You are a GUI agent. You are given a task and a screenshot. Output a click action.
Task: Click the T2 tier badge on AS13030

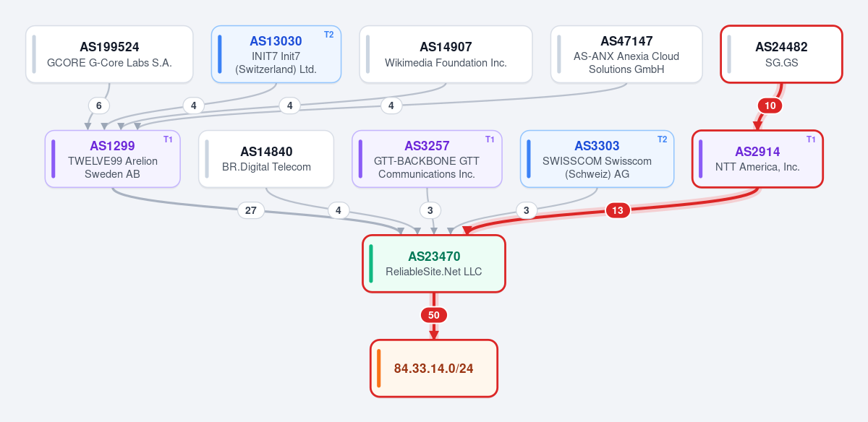[329, 35]
